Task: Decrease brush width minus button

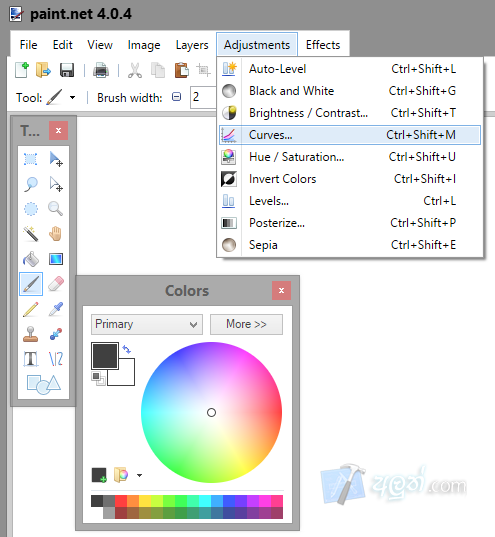Action: (x=176, y=97)
